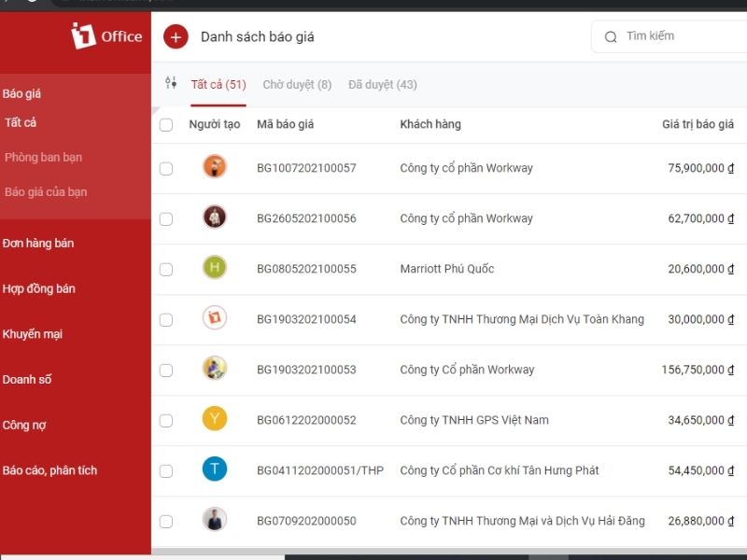Screen dimensions: 747x560
Task: Click Công ty TNHH Thương Mại Dịch Vụ Toàn Khang
Action: click(522, 319)
